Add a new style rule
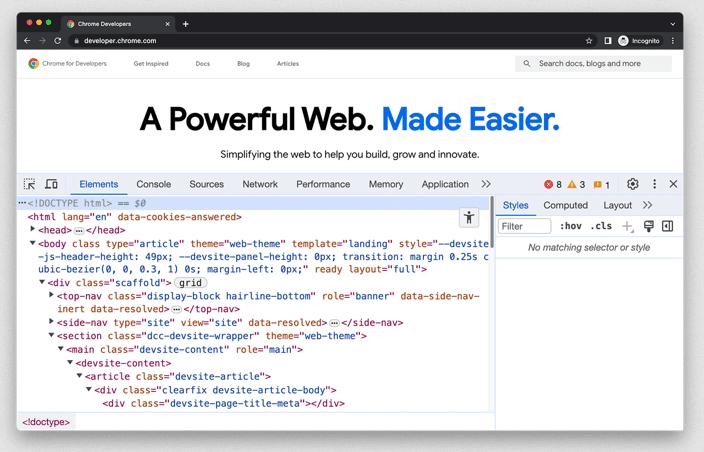Viewport: 704px width, 452px height. point(627,227)
